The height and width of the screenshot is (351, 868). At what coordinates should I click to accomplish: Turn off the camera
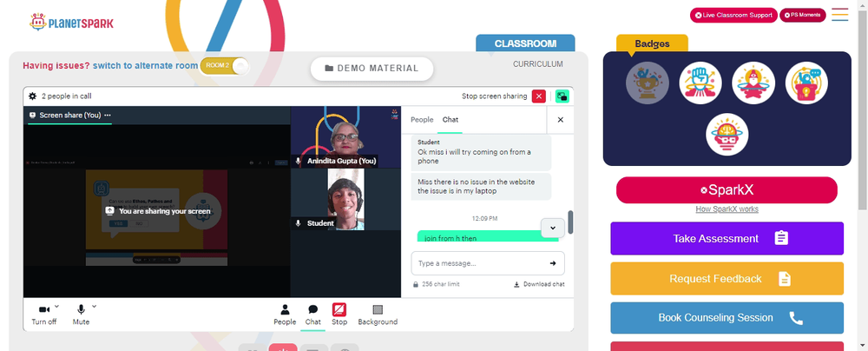[x=43, y=315]
